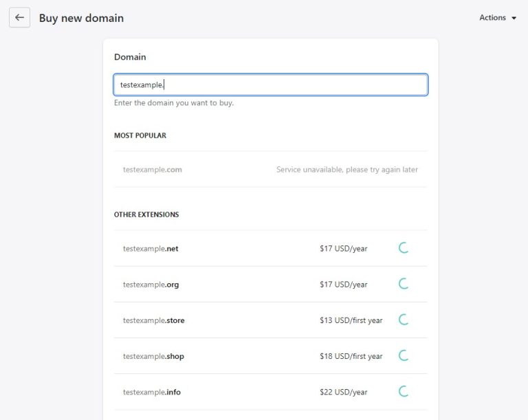Click the $13 USD/first year price
The image size is (528, 420).
(351, 320)
